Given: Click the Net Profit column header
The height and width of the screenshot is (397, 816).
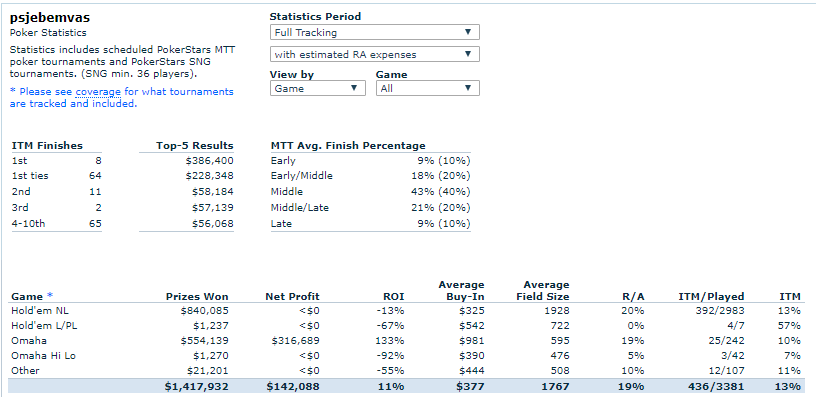Looking at the screenshot, I should (292, 297).
